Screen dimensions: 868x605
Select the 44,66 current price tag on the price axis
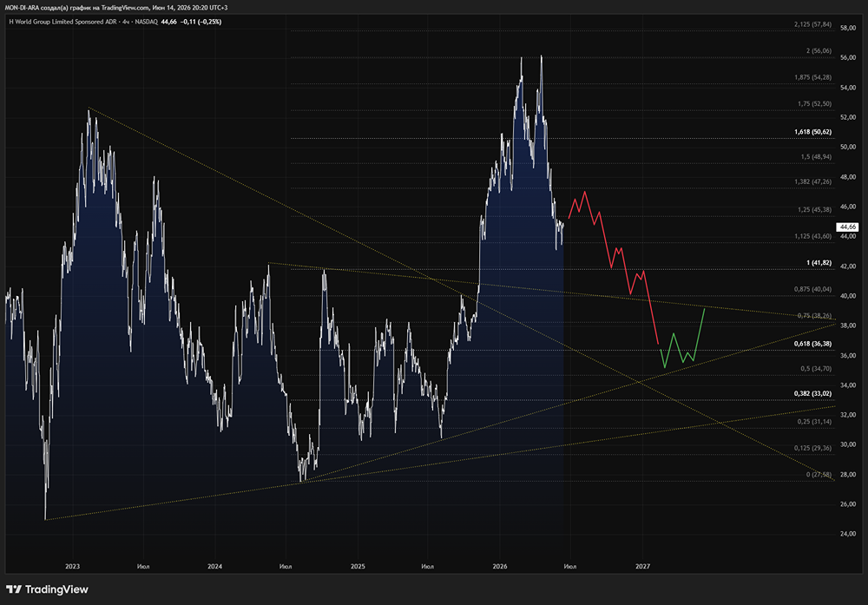847,227
